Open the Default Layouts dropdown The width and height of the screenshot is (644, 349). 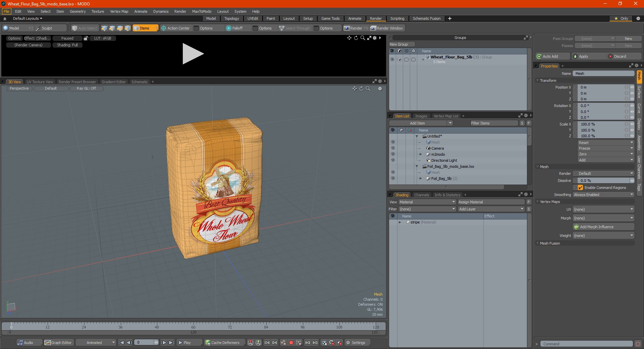click(28, 18)
